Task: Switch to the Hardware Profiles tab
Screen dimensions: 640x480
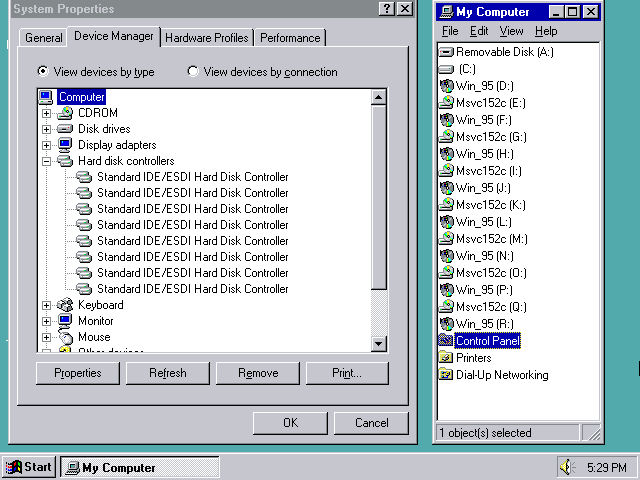Action: click(207, 38)
